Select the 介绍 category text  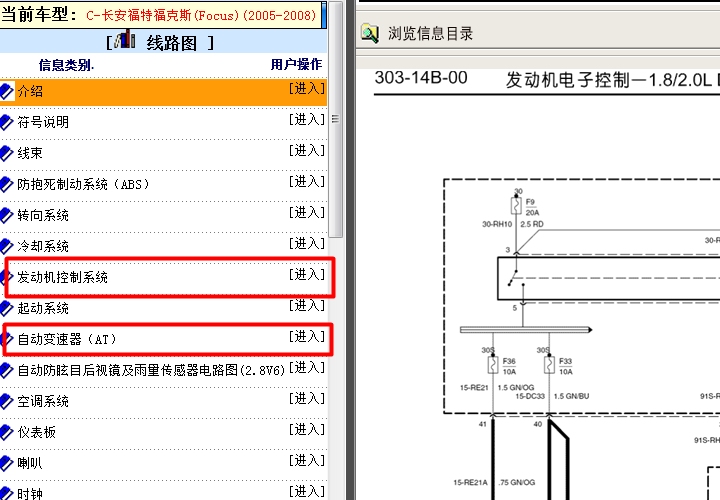point(30,91)
